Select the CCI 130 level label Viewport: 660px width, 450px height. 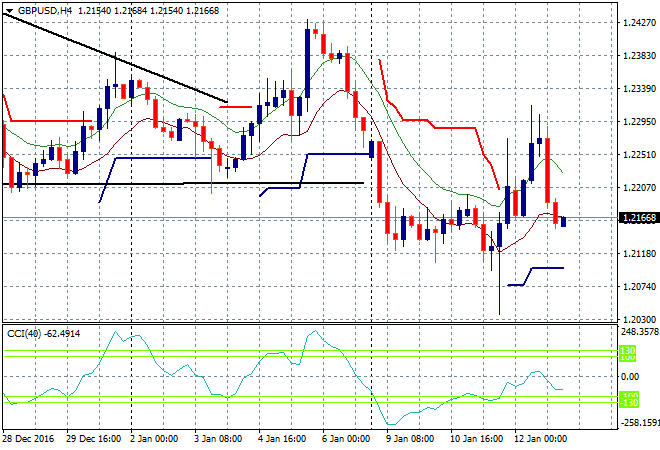point(628,350)
